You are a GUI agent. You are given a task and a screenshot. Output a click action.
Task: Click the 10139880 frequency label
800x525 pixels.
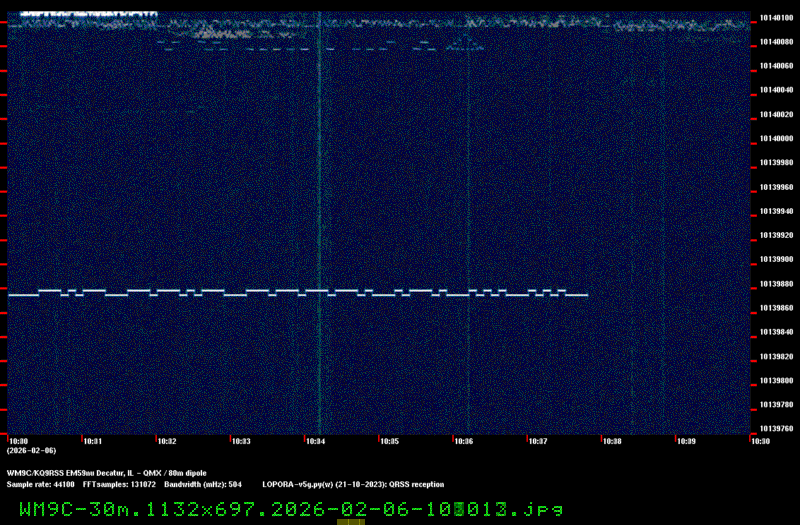(776, 284)
